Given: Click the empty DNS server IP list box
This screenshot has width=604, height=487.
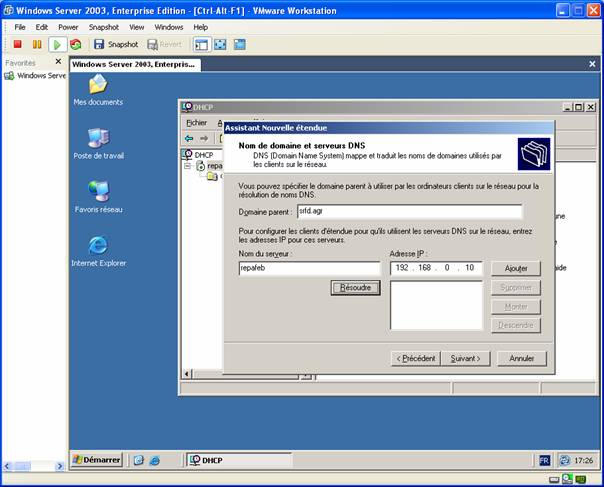Looking at the screenshot, I should 436,305.
